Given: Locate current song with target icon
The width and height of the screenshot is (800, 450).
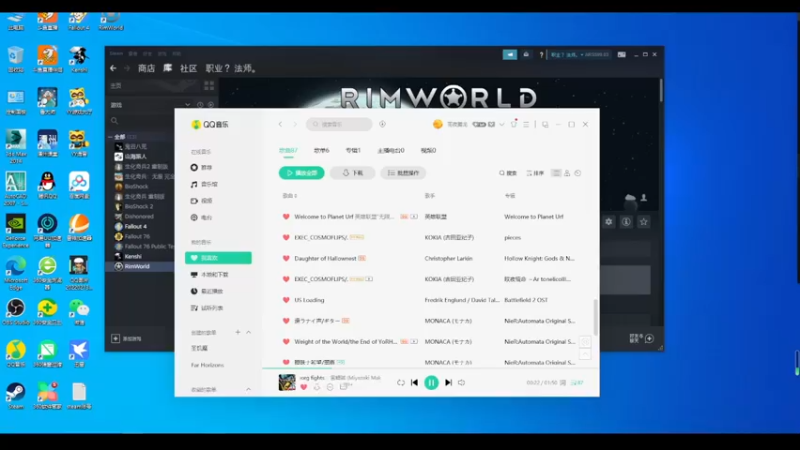Looking at the screenshot, I should point(585,341).
